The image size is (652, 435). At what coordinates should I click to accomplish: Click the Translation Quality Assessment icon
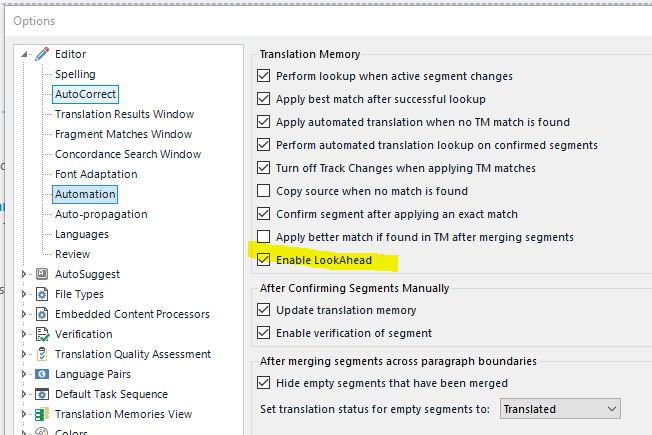click(x=42, y=354)
